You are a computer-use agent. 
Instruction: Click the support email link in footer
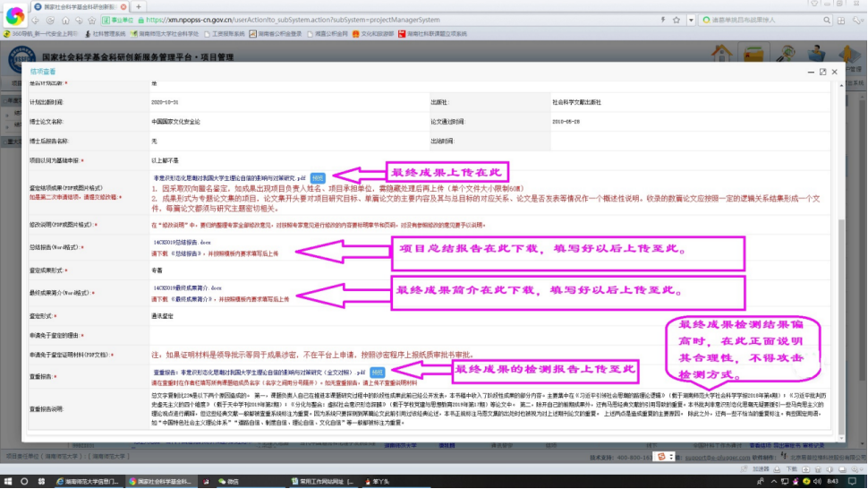717,458
